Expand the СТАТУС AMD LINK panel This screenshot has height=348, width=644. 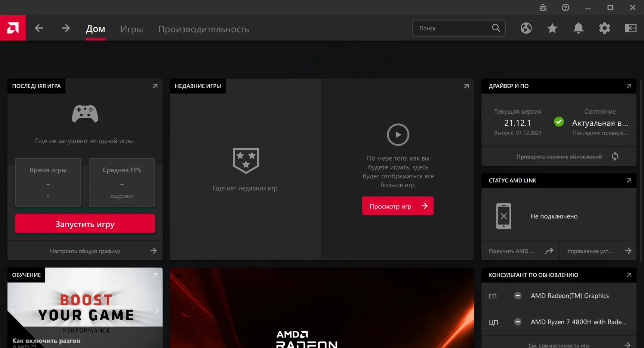[629, 180]
